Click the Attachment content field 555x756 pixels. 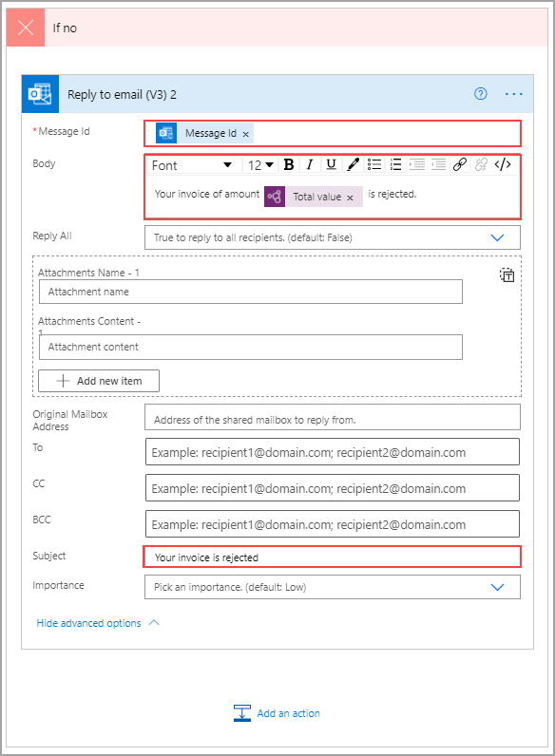pos(251,348)
